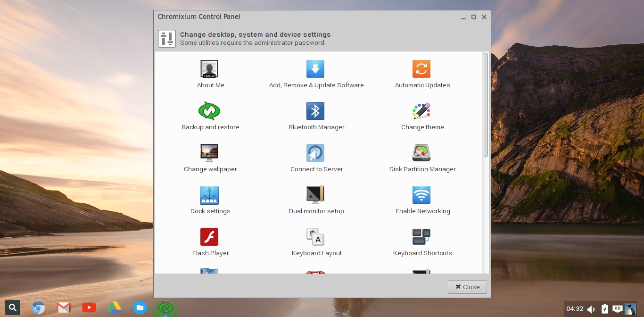Image resolution: width=644 pixels, height=317 pixels.
Task: Launch Chromium browser from taskbar
Action: [x=38, y=308]
